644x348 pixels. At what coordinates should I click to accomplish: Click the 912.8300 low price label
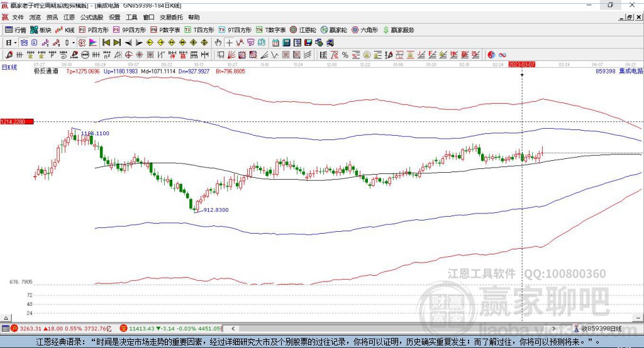pos(216,210)
